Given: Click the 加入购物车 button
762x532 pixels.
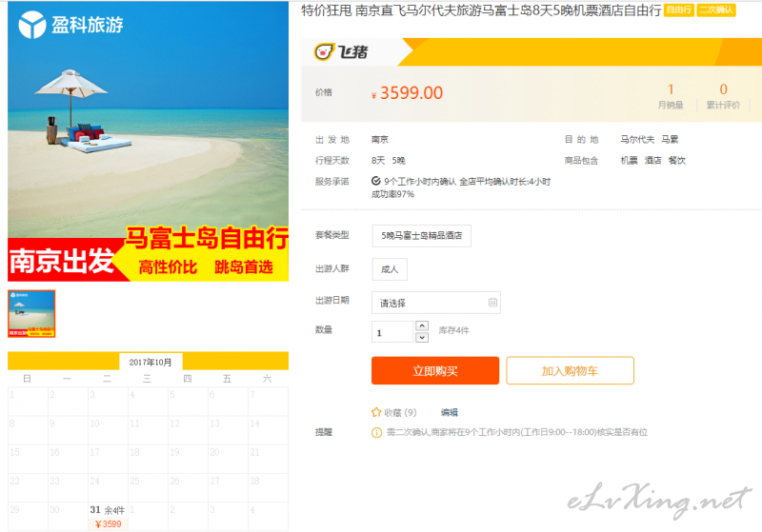Looking at the screenshot, I should tap(570, 371).
